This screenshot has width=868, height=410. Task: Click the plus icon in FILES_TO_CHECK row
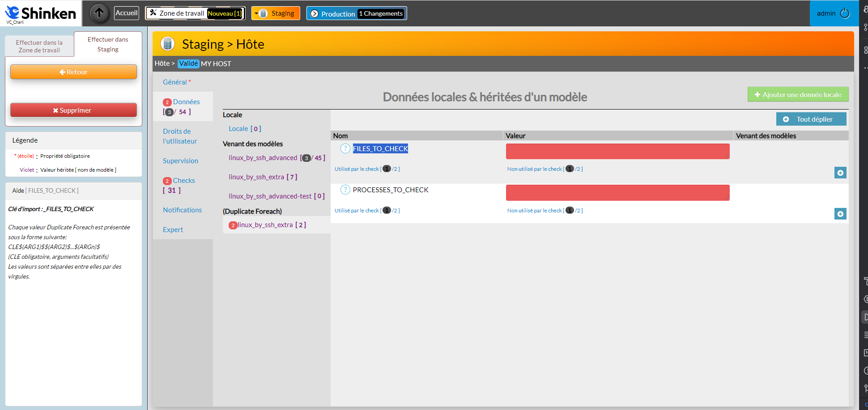[x=840, y=173]
